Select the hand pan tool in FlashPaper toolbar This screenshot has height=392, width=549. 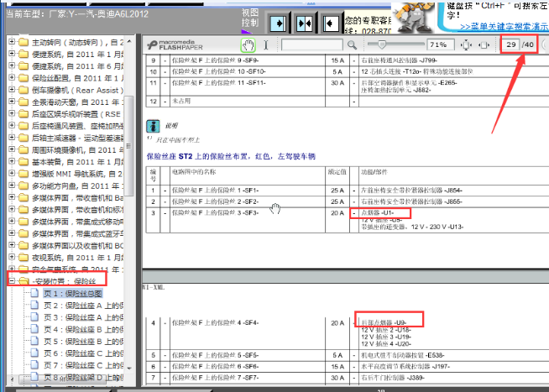point(248,44)
